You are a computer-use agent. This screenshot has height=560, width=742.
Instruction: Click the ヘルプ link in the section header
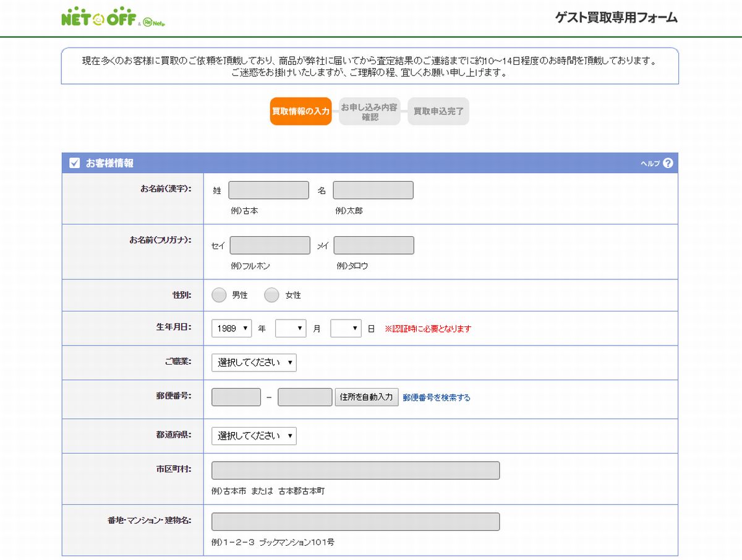650,164
